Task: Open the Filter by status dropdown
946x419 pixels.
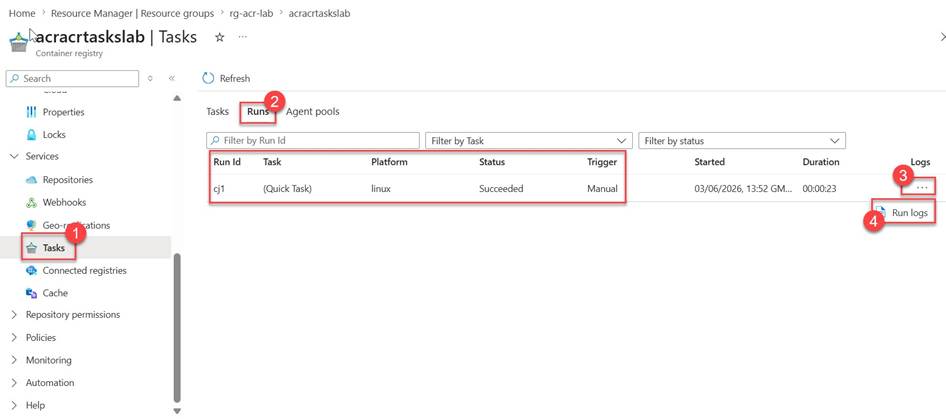Action: (742, 141)
